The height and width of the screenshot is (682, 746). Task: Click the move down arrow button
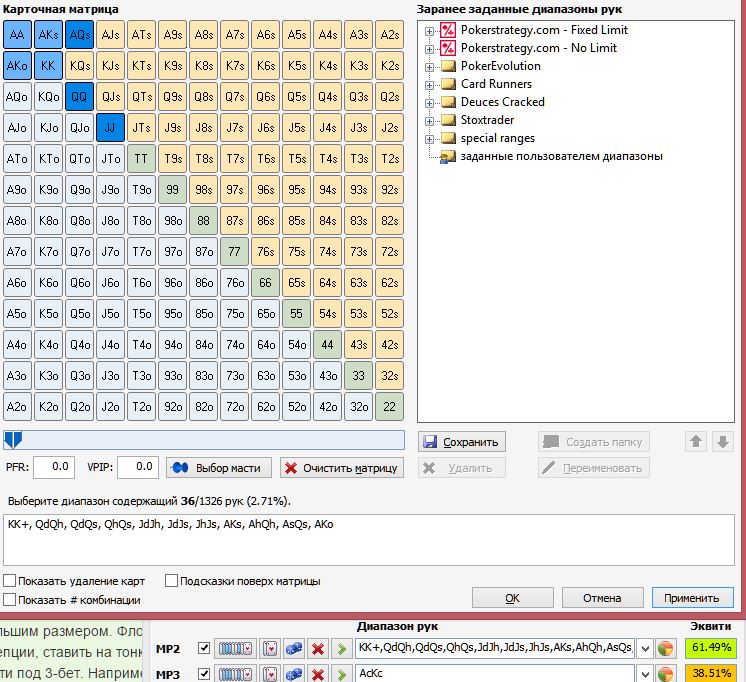tap(723, 441)
